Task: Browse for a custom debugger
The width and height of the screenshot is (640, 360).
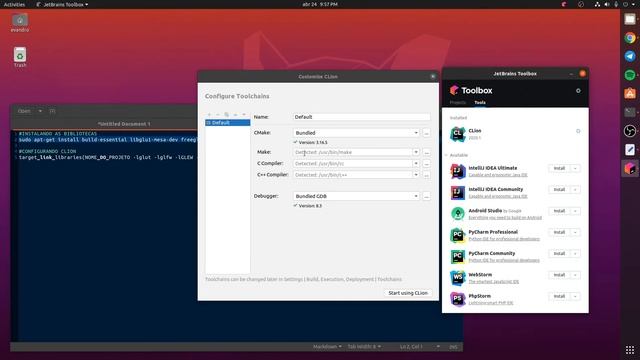Action: (x=426, y=196)
